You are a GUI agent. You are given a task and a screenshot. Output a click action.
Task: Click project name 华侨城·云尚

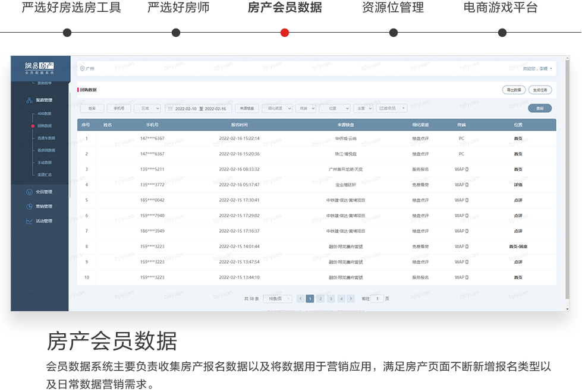click(345, 139)
